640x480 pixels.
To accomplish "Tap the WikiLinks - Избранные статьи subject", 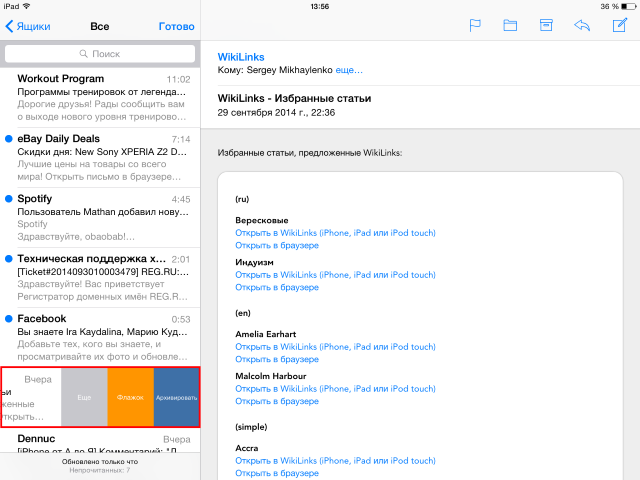I will click(x=294, y=98).
